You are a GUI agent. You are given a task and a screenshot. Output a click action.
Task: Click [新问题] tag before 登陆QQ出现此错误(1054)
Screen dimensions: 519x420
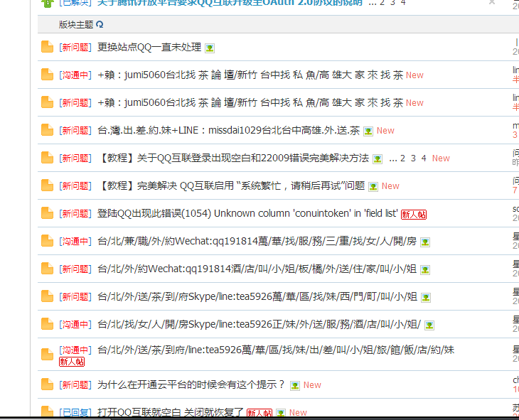[x=75, y=214]
